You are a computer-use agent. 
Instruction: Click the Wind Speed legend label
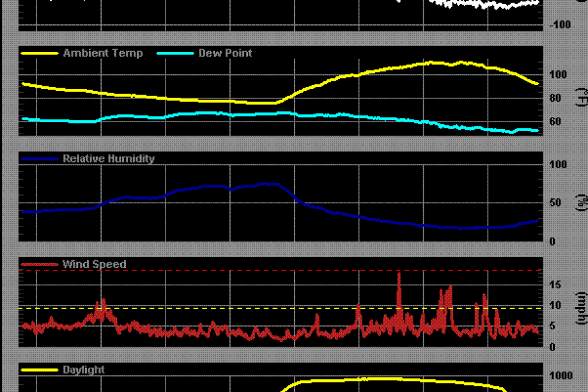tap(94, 264)
